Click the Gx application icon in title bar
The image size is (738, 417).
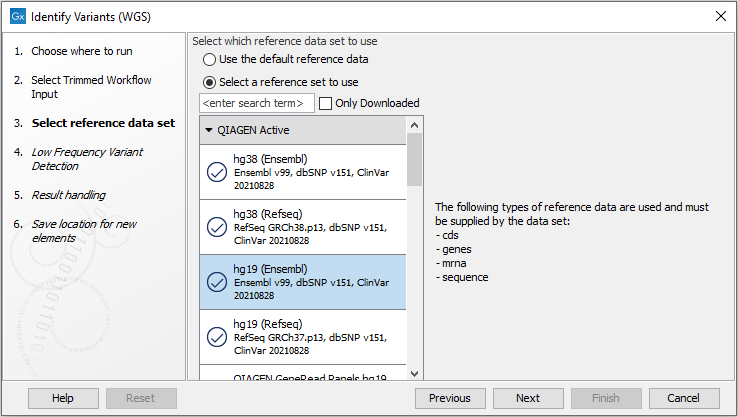[x=18, y=16]
